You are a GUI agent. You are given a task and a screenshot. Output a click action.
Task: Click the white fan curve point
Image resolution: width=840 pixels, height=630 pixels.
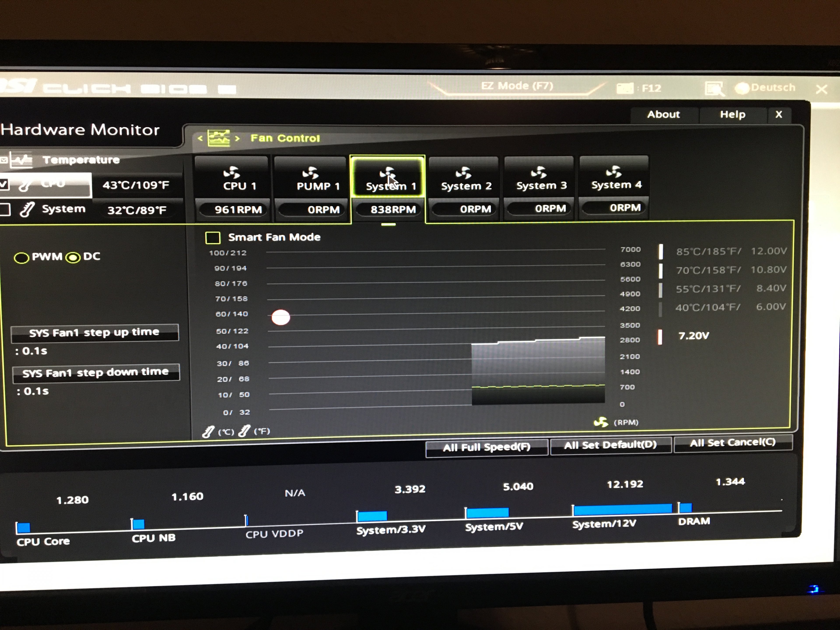click(x=281, y=317)
